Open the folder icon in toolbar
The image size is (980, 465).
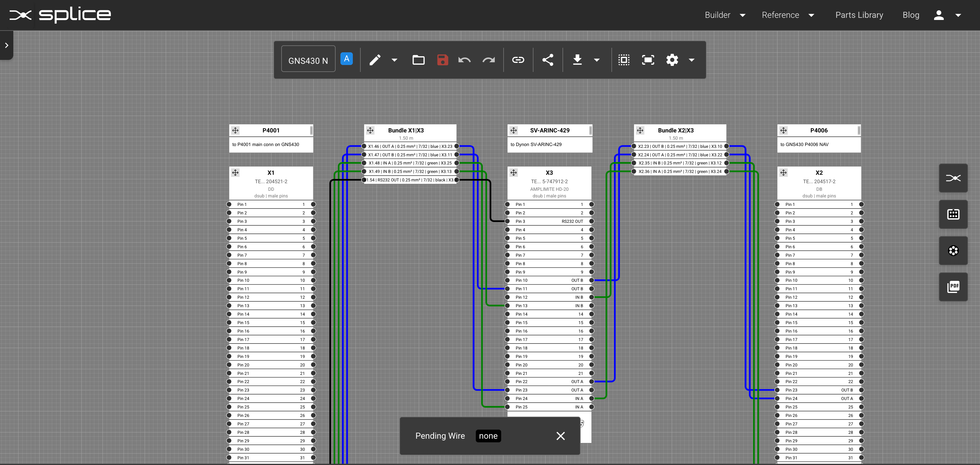point(418,60)
